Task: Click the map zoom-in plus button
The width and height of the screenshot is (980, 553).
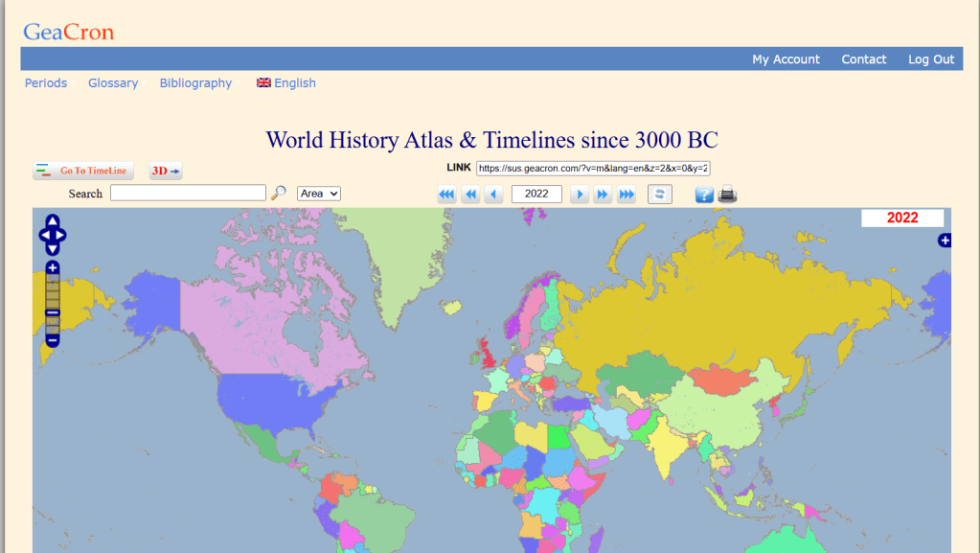Action: (53, 267)
